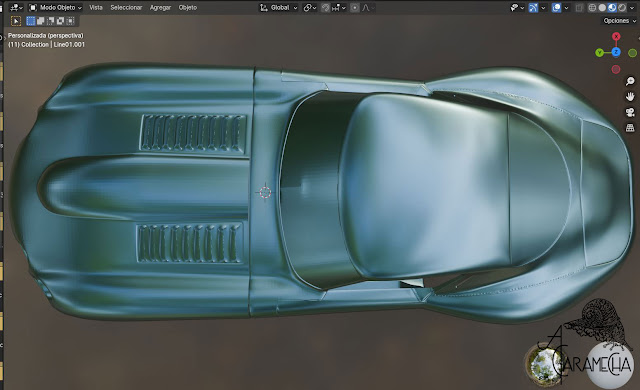Switch perspective/orthographic with grid icon

click(630, 128)
